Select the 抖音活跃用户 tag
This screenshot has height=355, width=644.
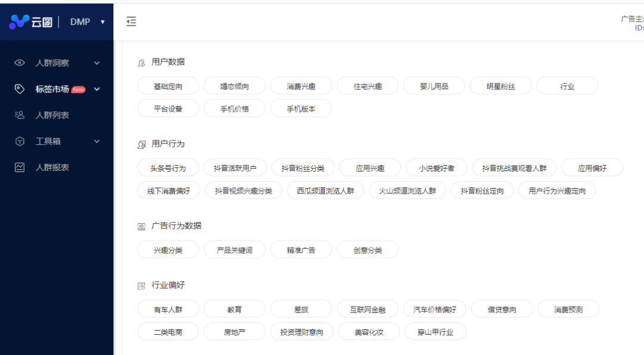click(235, 168)
